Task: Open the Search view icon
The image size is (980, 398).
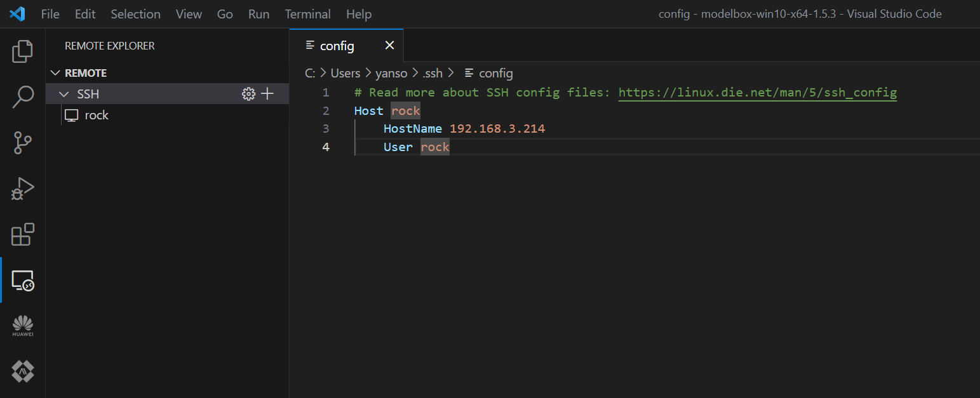Action: 23,97
